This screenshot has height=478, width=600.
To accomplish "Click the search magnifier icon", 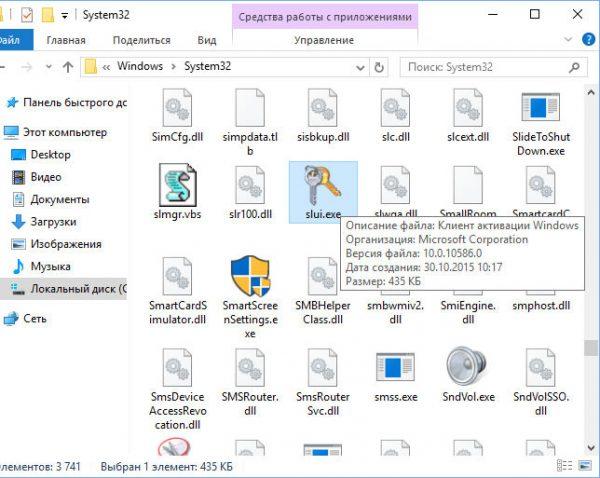I will [574, 67].
